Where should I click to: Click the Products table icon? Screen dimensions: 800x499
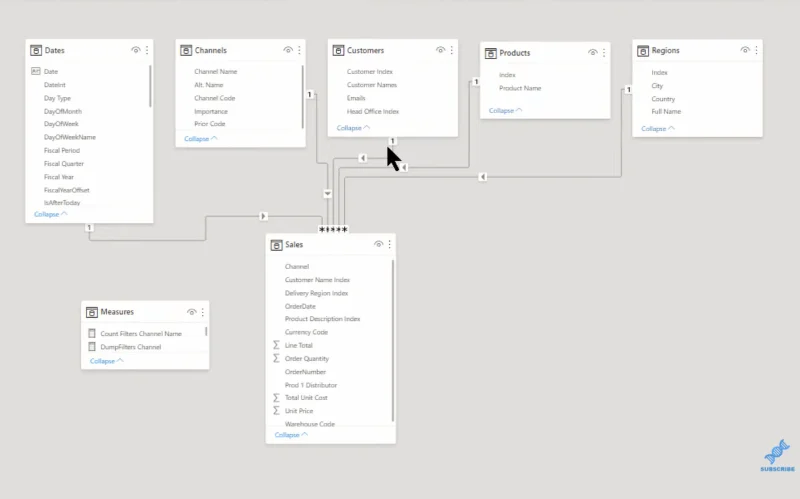coord(490,53)
